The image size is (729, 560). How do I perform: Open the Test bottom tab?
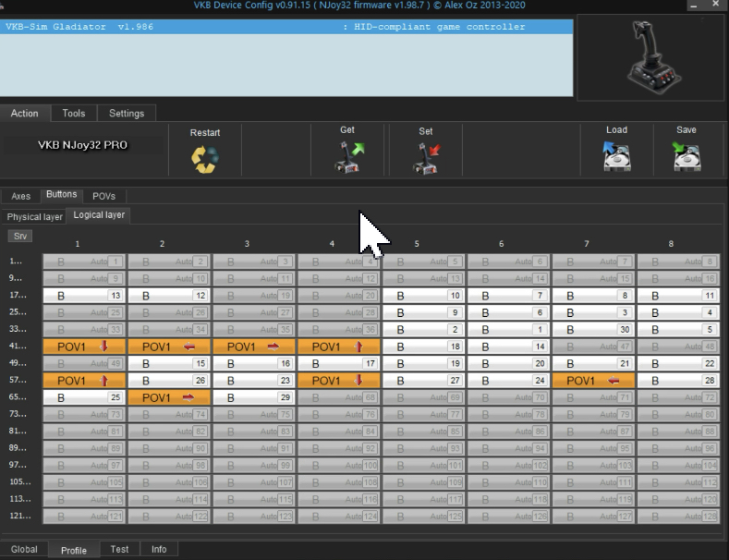click(119, 549)
